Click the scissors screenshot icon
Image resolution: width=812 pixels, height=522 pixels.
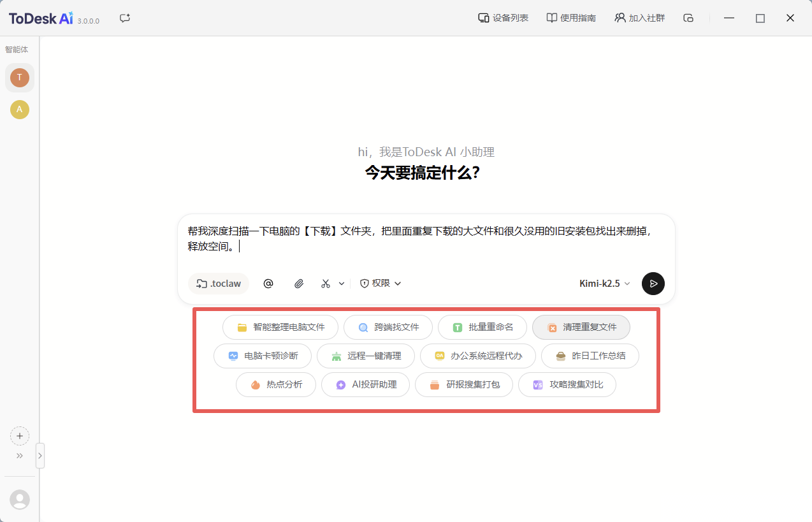[326, 284]
